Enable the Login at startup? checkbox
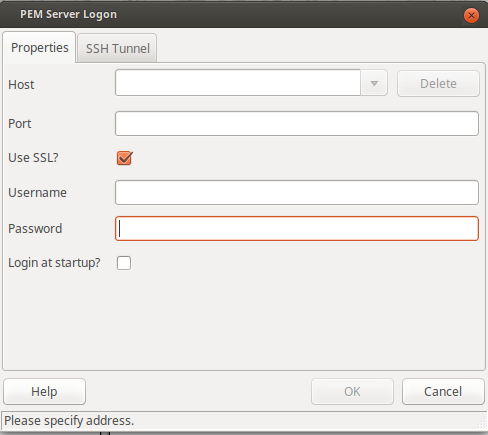This screenshot has width=488, height=435. click(x=124, y=263)
